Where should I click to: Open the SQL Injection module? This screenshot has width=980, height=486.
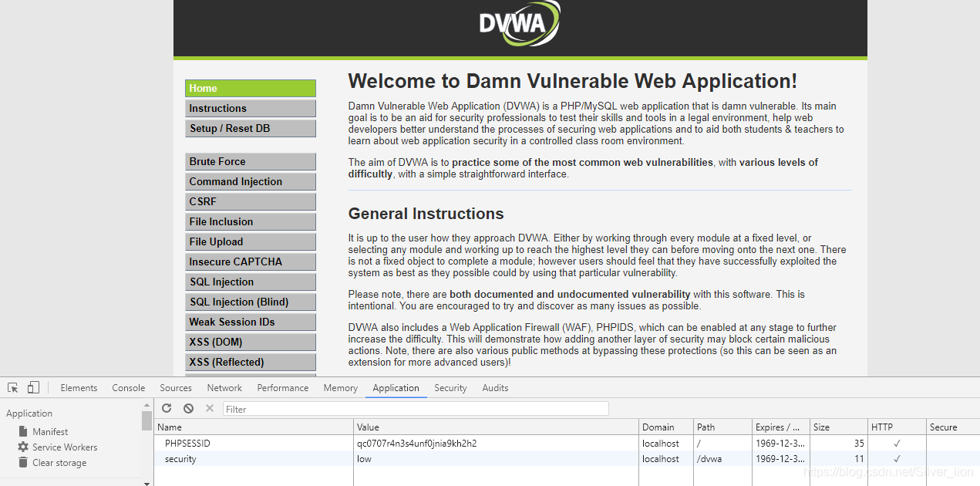[251, 282]
